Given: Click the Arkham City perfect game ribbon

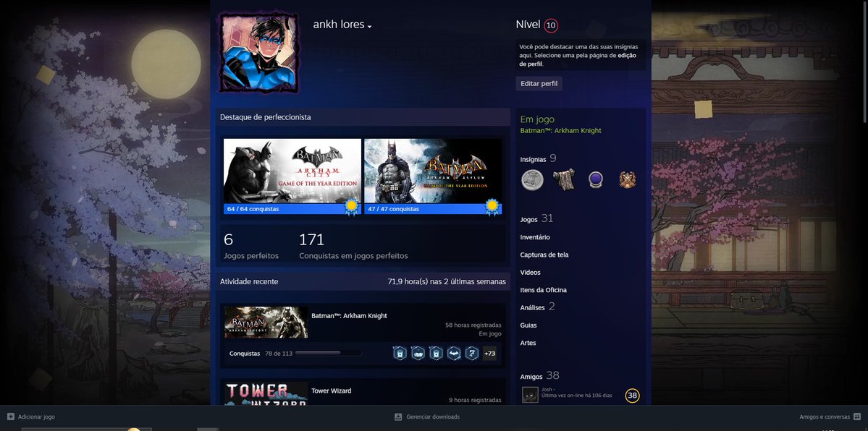Looking at the screenshot, I should coord(352,208).
